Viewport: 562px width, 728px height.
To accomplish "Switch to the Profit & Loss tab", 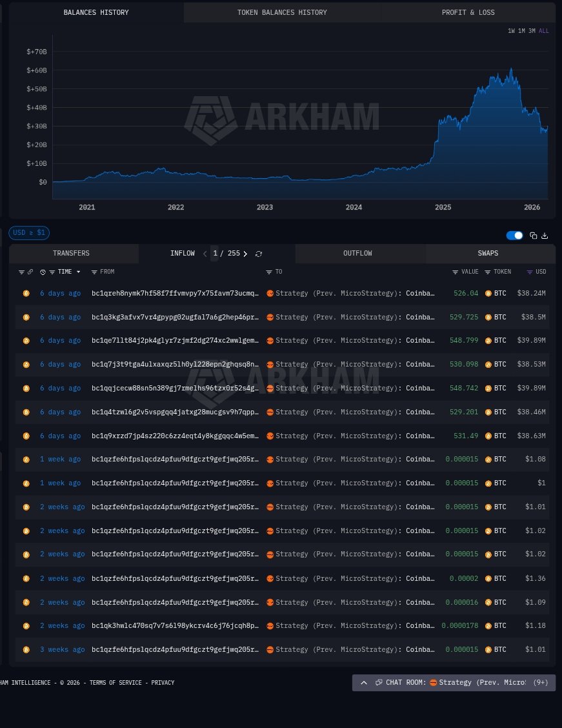I will click(x=468, y=12).
